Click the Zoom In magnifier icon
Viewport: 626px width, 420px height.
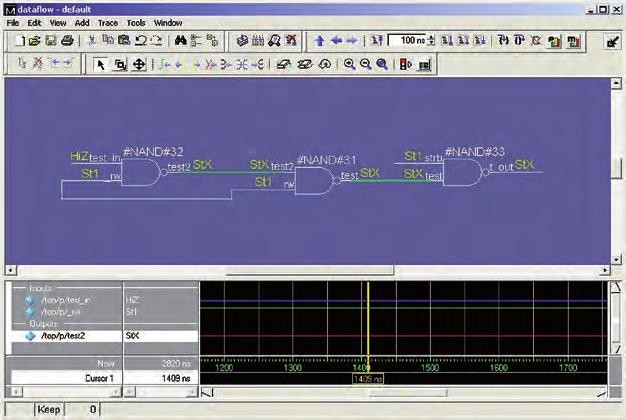point(350,64)
